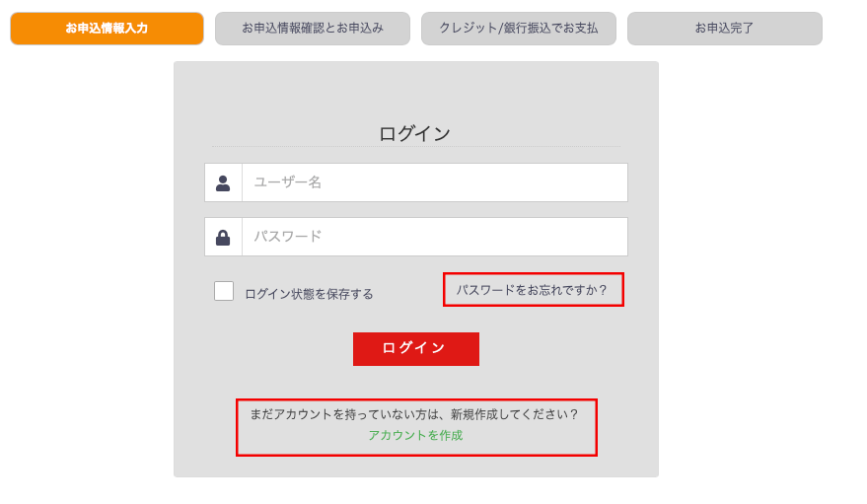Go to お申込情報確認とお申込み step
The image size is (867, 504).
[313, 29]
